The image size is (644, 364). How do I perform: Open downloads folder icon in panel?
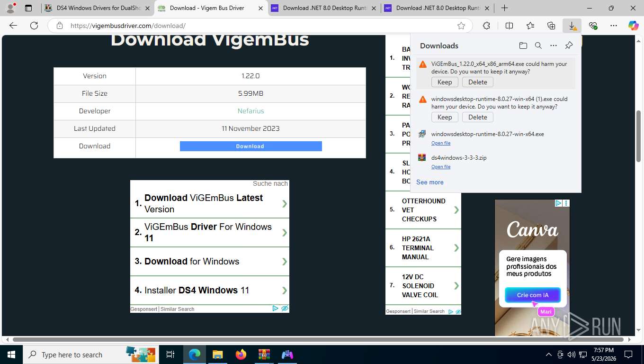click(x=523, y=45)
